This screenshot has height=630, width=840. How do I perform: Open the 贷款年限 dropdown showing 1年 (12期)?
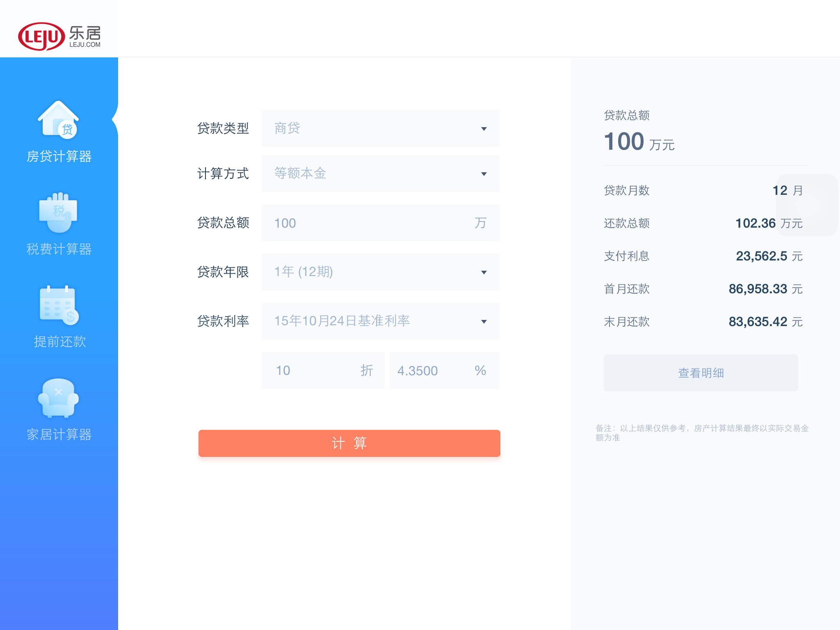tap(381, 272)
